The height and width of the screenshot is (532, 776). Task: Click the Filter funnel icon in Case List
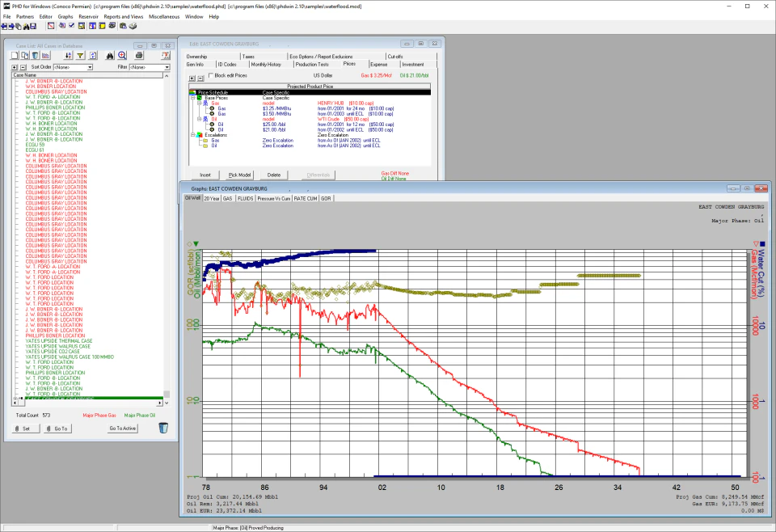(x=81, y=55)
